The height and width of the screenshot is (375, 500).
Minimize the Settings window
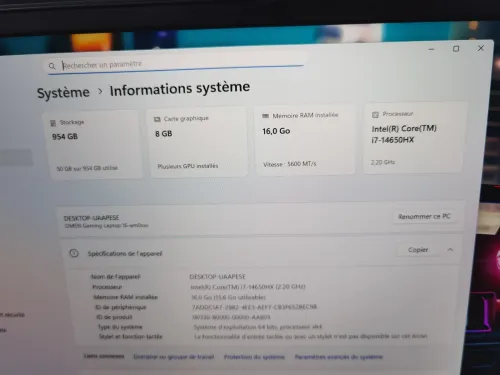(x=431, y=49)
